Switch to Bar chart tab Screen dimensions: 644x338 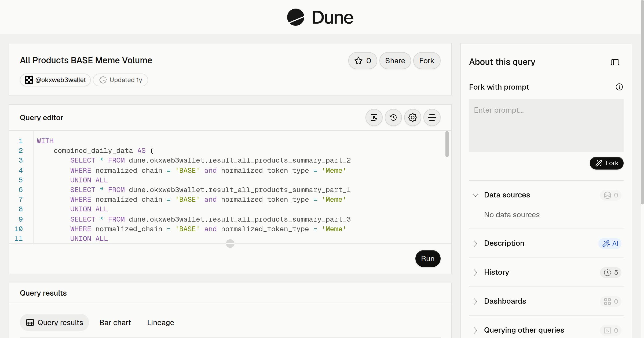(x=115, y=322)
